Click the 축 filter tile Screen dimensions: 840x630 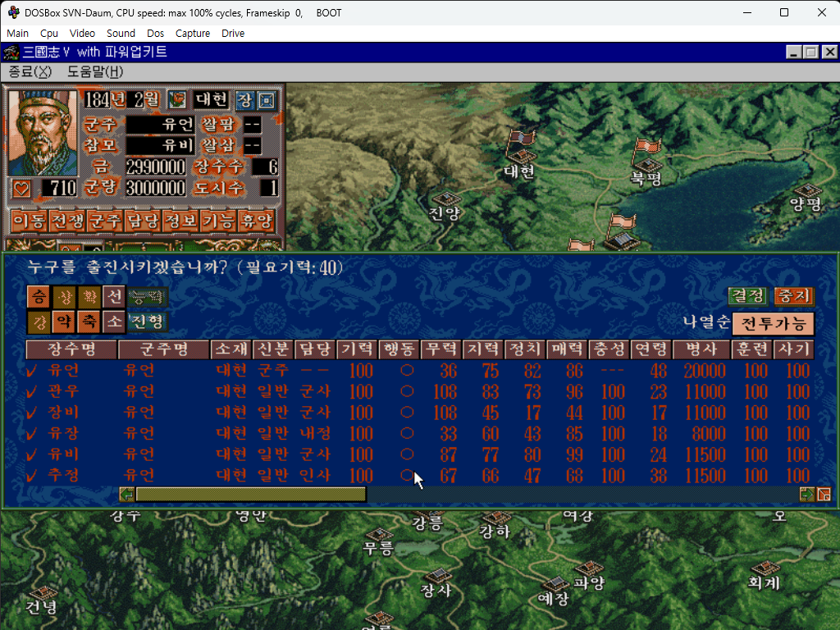89,321
